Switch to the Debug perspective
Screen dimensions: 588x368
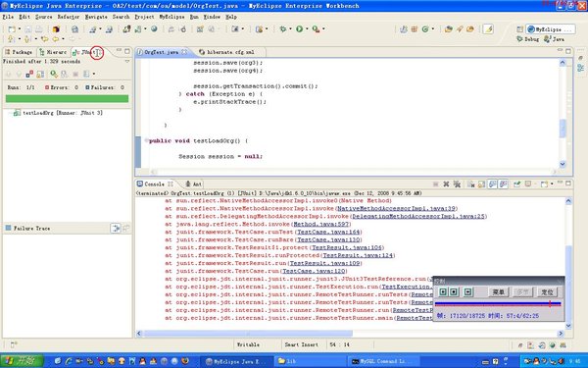[x=527, y=39]
